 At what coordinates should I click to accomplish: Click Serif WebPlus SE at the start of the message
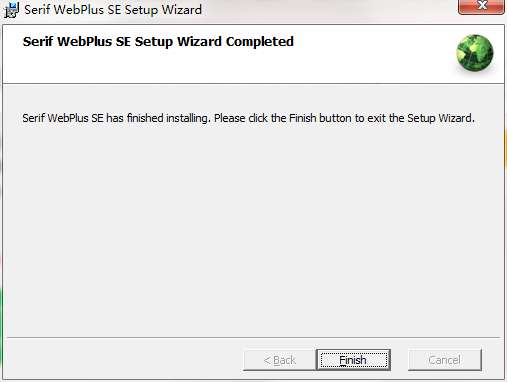pyautogui.click(x=63, y=118)
